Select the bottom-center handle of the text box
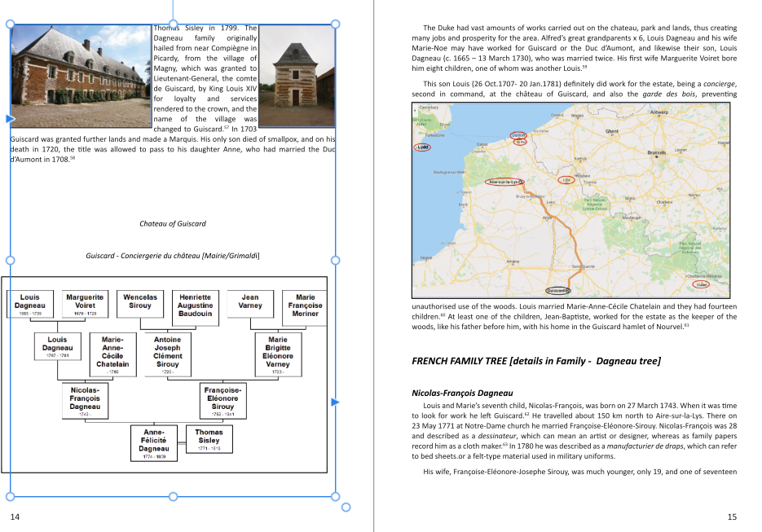This screenshot has width=762, height=532. pos(173,496)
